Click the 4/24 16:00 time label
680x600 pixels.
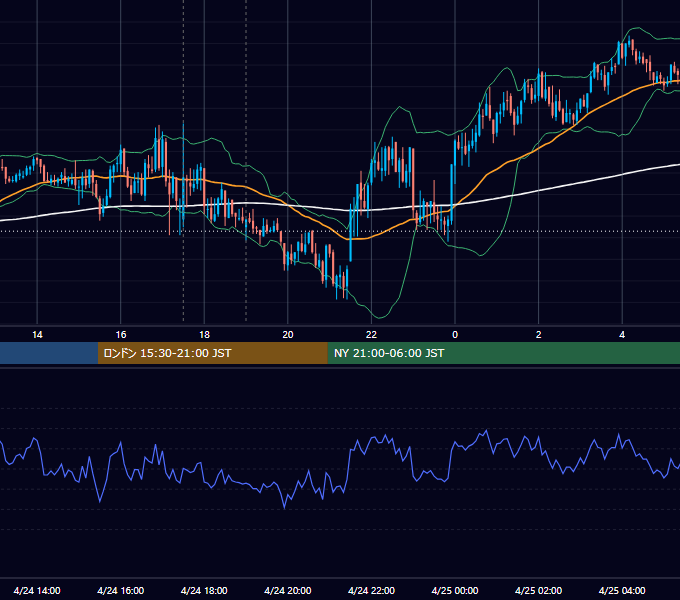121,590
